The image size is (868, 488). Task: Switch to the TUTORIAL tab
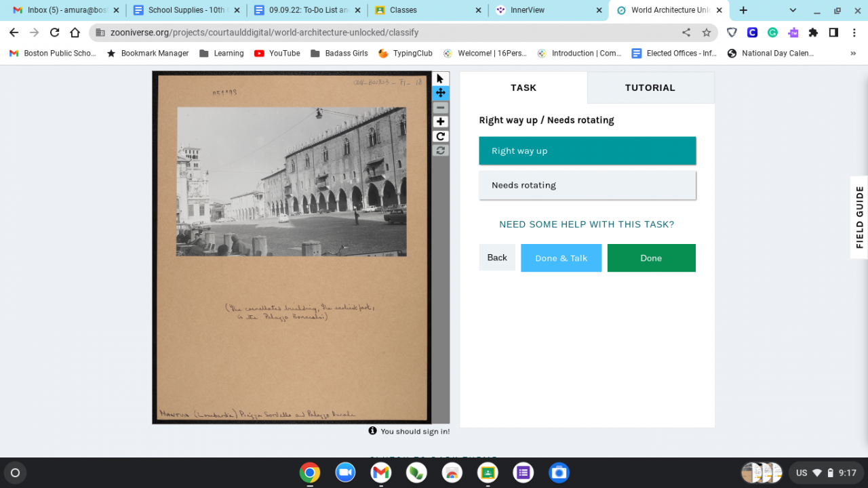click(x=650, y=87)
